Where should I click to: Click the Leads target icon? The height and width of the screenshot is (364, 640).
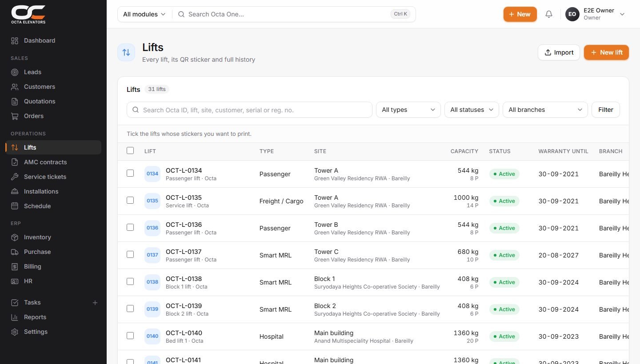15,72
